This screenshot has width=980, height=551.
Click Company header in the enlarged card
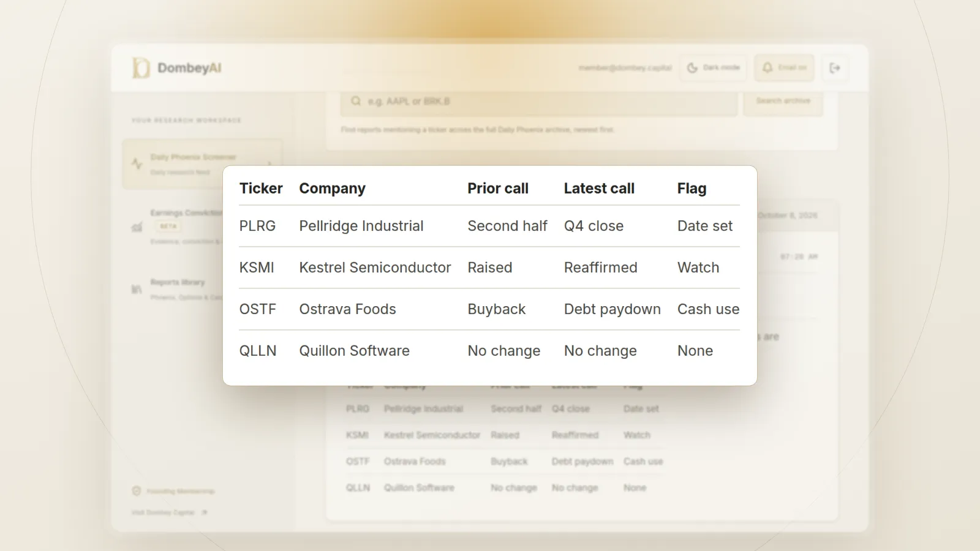332,189
